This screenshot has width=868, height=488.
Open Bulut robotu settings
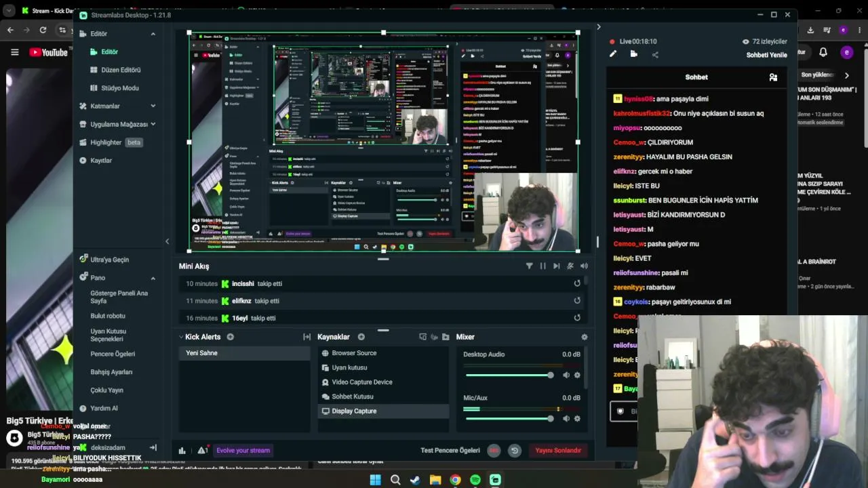pos(108,316)
